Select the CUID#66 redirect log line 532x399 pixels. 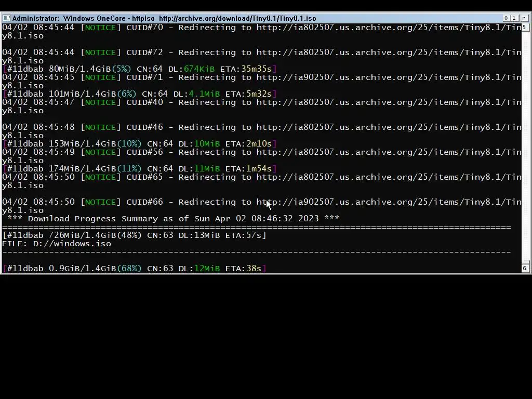pyautogui.click(x=262, y=206)
